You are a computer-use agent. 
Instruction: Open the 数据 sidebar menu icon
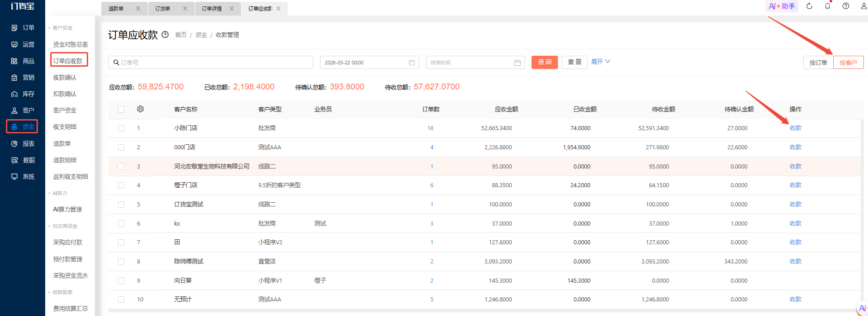point(14,160)
